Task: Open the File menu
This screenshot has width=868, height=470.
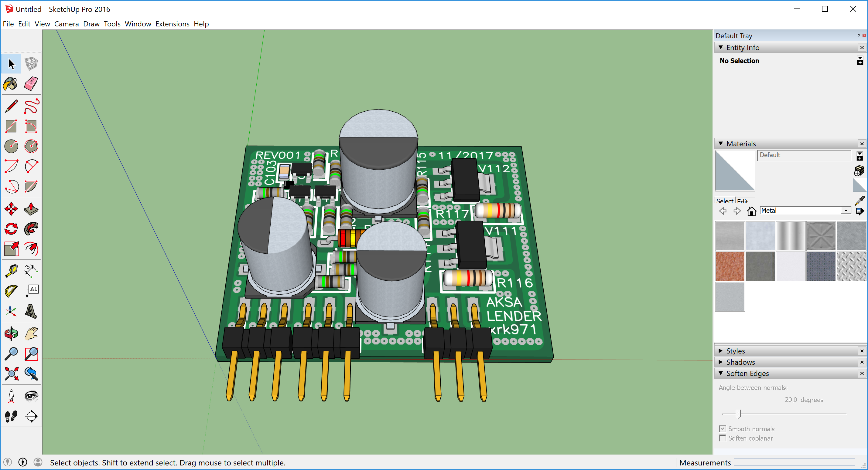Action: (x=9, y=24)
